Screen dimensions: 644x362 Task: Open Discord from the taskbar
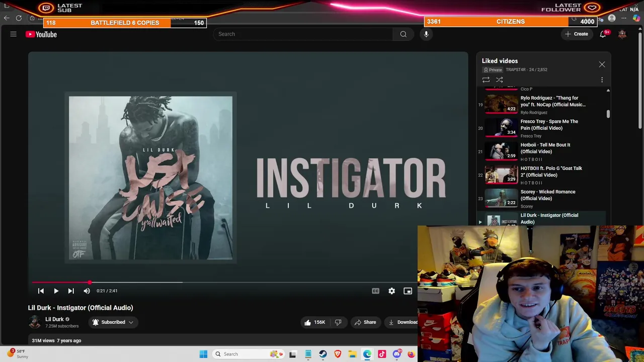click(397, 354)
